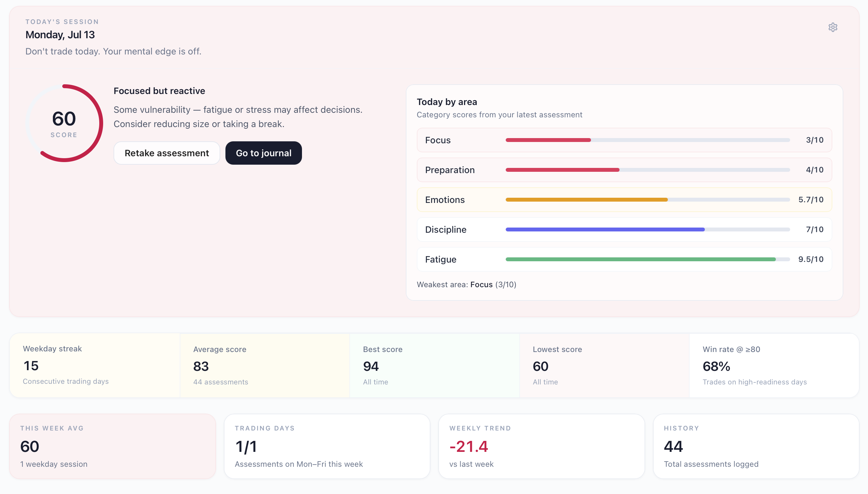Select the Focus category row
This screenshot has height=494, width=868.
point(624,140)
